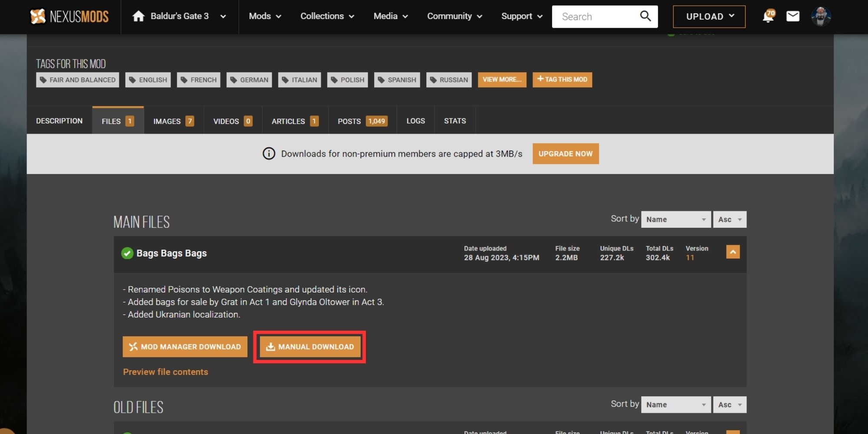Click the home icon beside Baldur's Gate 3
The width and height of the screenshot is (868, 434).
pyautogui.click(x=138, y=16)
